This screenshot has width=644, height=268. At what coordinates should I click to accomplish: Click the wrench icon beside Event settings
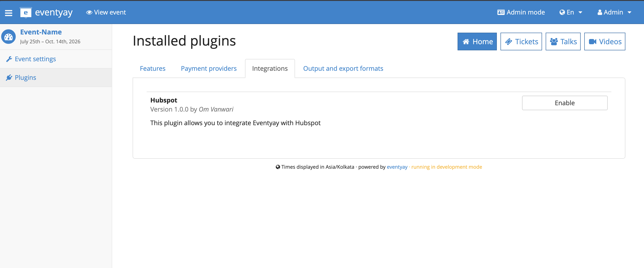(x=9, y=59)
